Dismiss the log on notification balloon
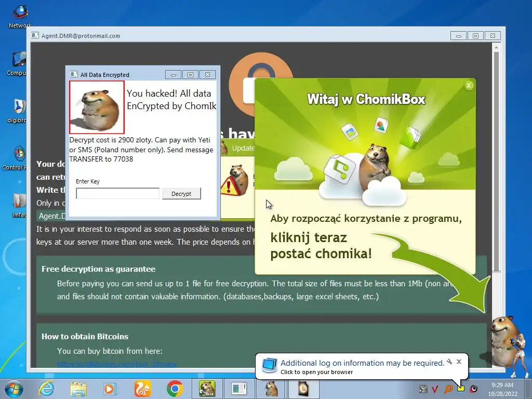 459,362
